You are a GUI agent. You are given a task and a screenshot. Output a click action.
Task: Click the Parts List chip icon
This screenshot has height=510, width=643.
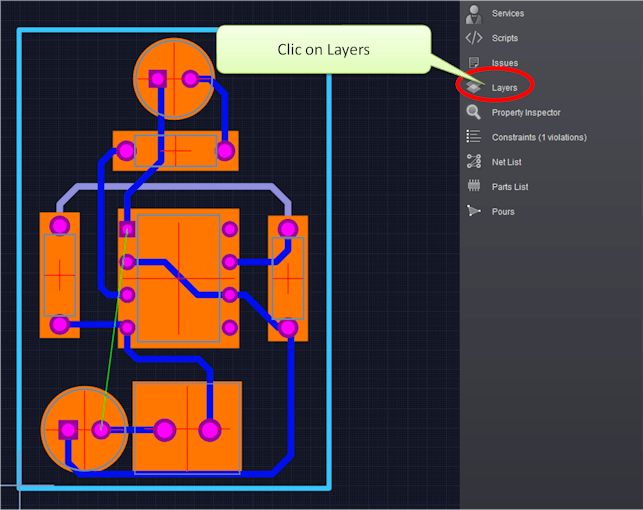(x=474, y=186)
